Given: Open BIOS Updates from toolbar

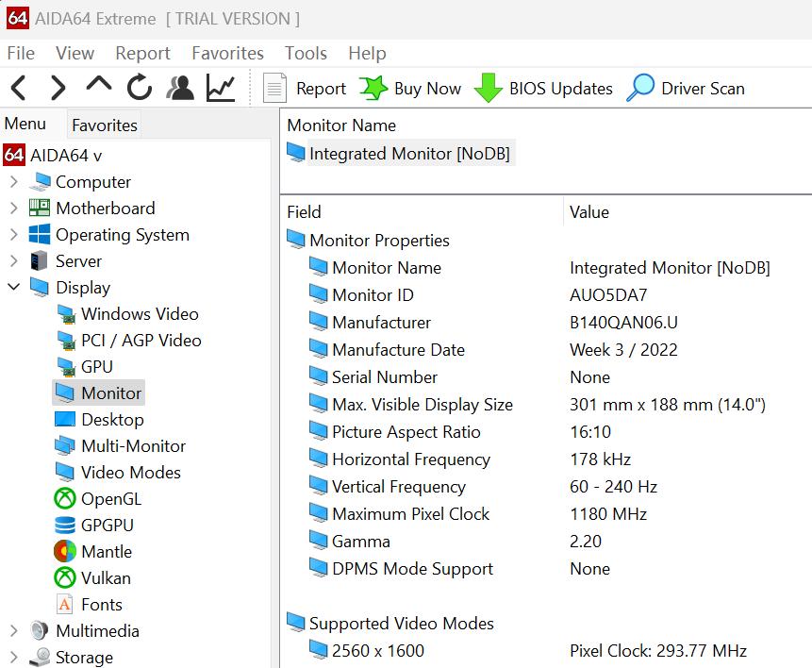Looking at the screenshot, I should point(543,89).
